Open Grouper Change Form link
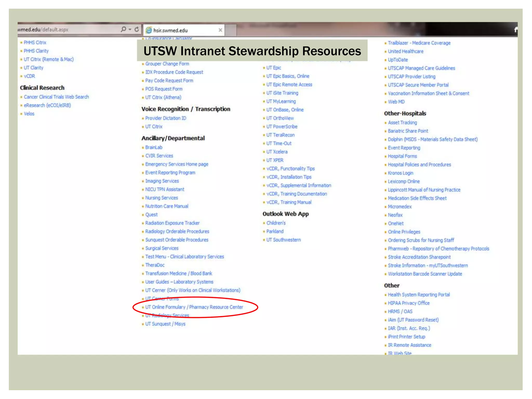The height and width of the screenshot is (399, 532). (x=167, y=64)
